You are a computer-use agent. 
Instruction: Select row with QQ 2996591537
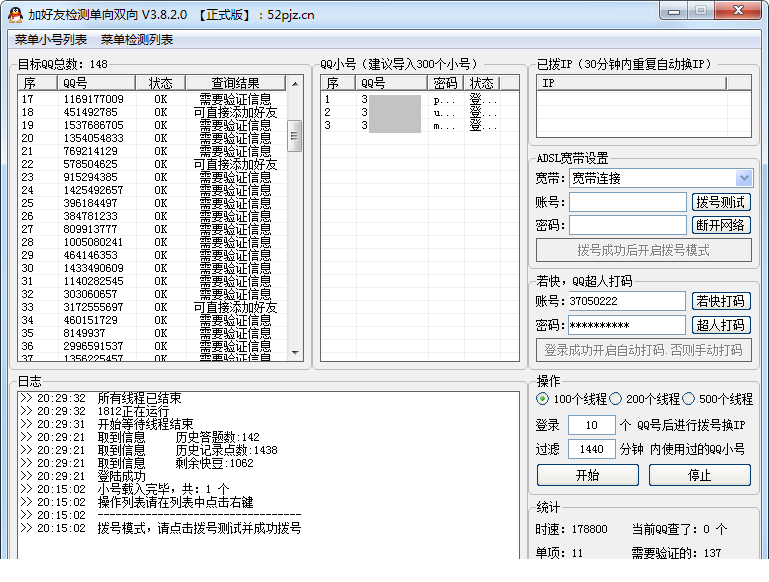pyautogui.click(x=152, y=346)
